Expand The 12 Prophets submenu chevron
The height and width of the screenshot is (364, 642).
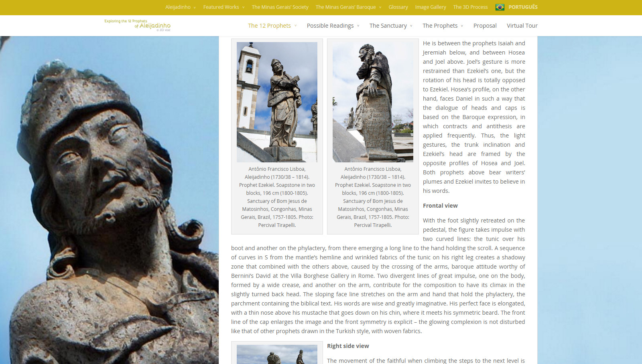click(296, 26)
